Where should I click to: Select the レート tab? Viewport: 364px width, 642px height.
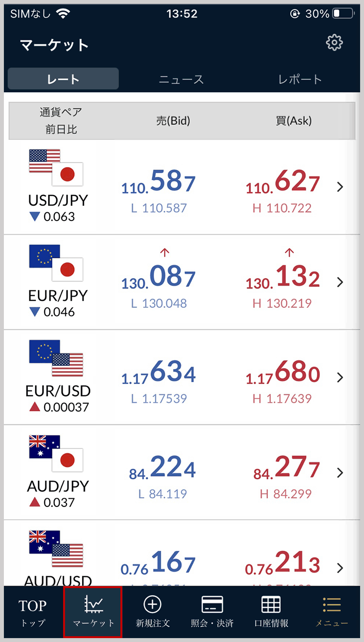point(63,79)
